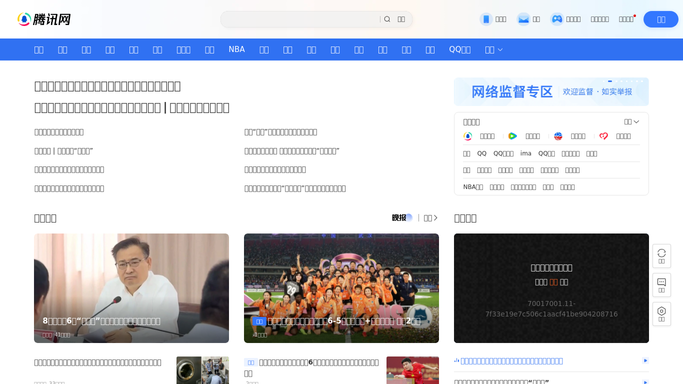Viewport: 683px width, 384px height.
Task: Select the active dash indicator on the banner carousel
Action: coord(610,81)
